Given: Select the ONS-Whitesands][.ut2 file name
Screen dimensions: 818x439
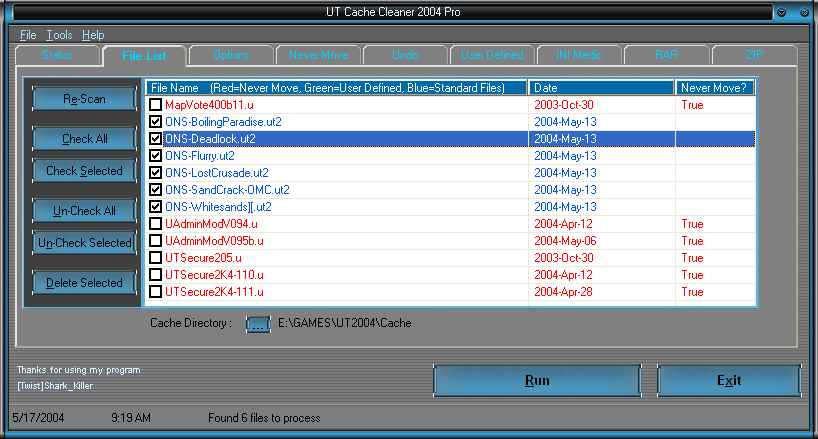Looking at the screenshot, I should 218,206.
